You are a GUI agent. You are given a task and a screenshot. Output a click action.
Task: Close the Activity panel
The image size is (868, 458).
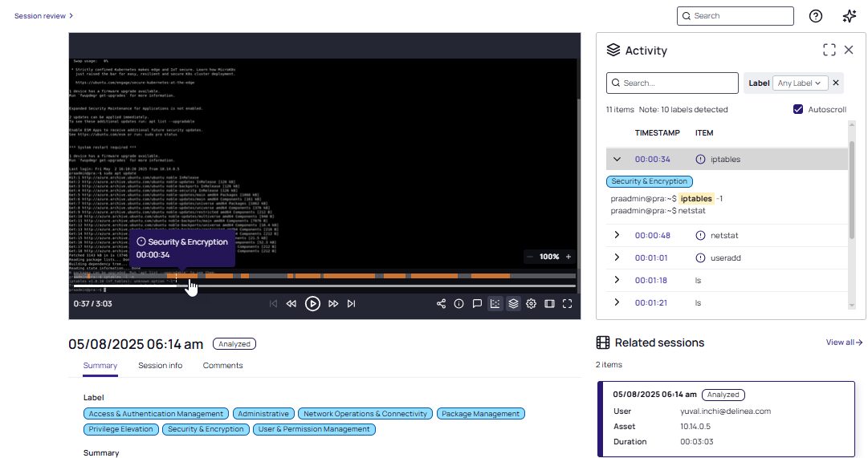click(x=849, y=50)
